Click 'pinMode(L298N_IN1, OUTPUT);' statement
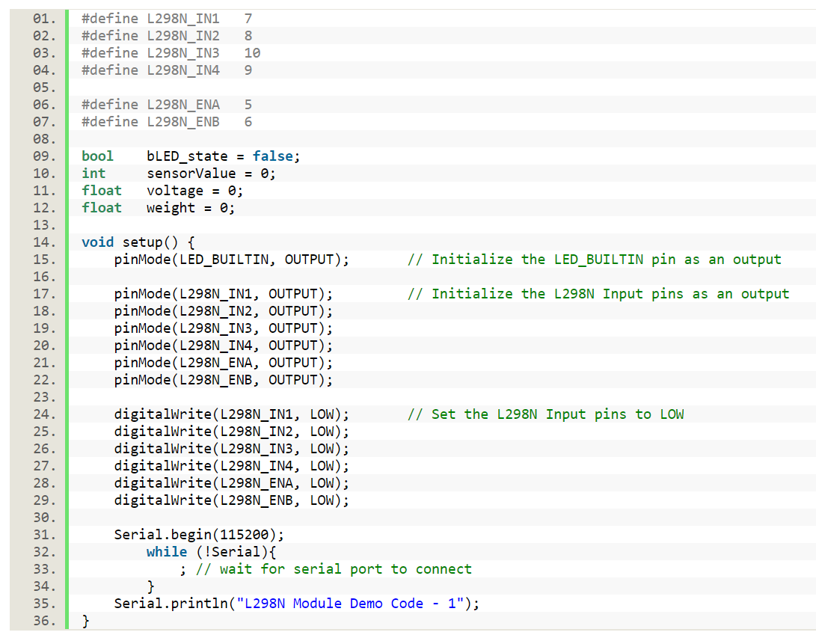 [x=223, y=294]
